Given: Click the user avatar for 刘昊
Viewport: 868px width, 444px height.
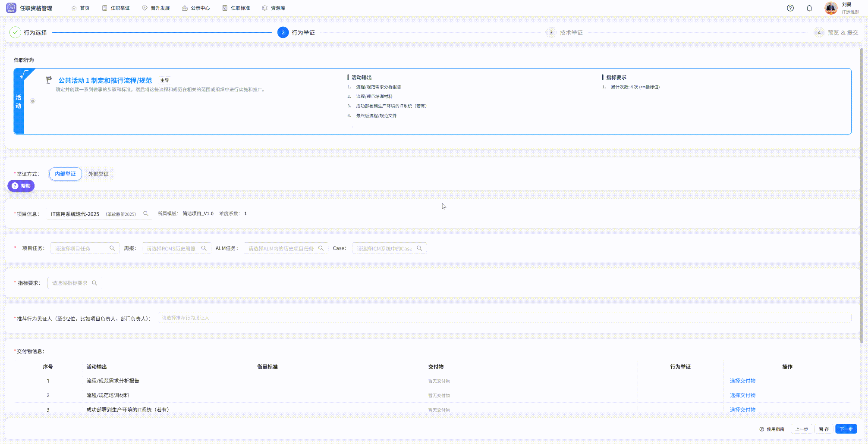Looking at the screenshot, I should pos(830,8).
